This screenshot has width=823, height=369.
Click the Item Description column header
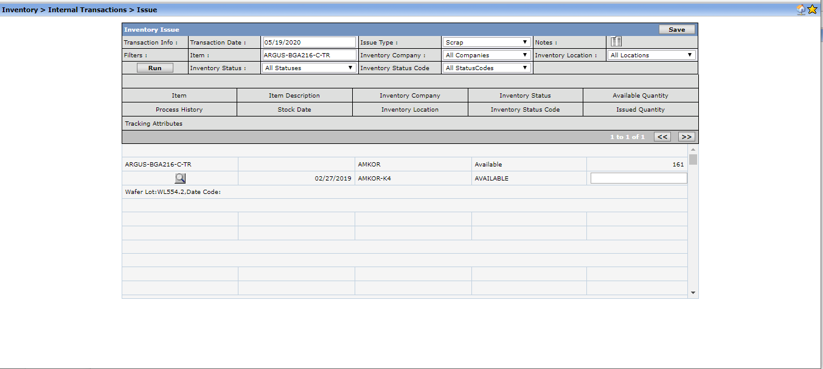294,96
